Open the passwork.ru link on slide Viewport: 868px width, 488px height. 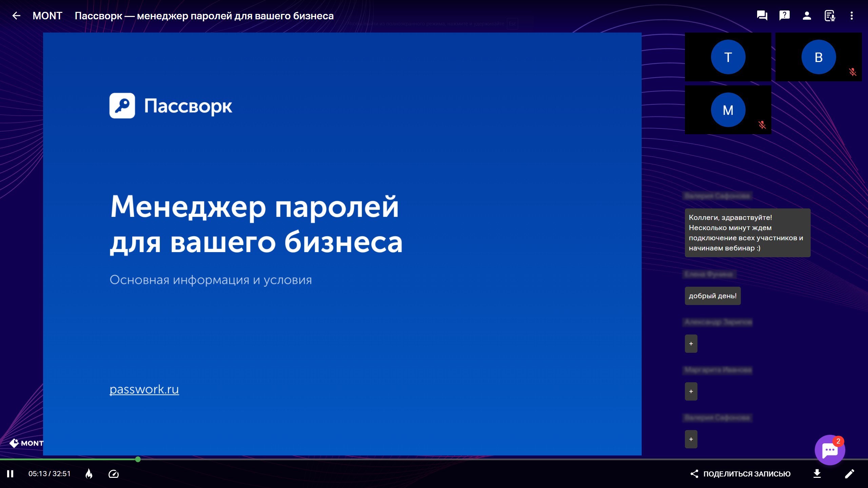tap(144, 389)
